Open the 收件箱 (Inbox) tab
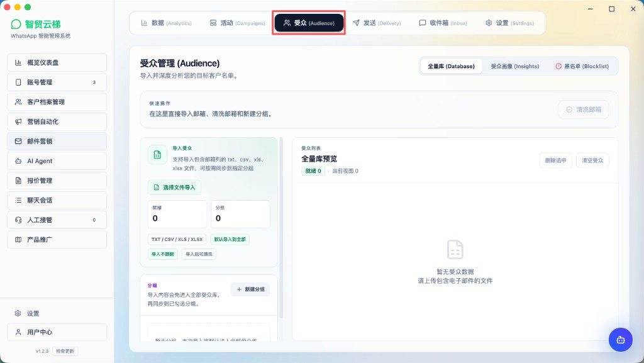Image resolution: width=644 pixels, height=363 pixels. click(443, 23)
